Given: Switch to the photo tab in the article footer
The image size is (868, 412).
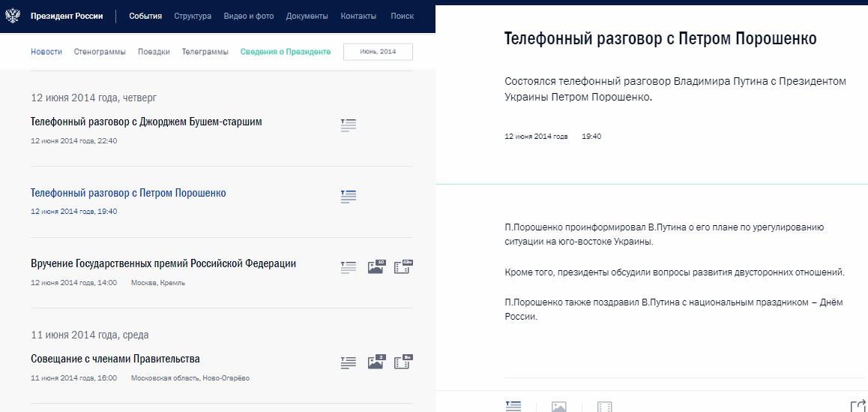Looking at the screenshot, I should [558, 407].
